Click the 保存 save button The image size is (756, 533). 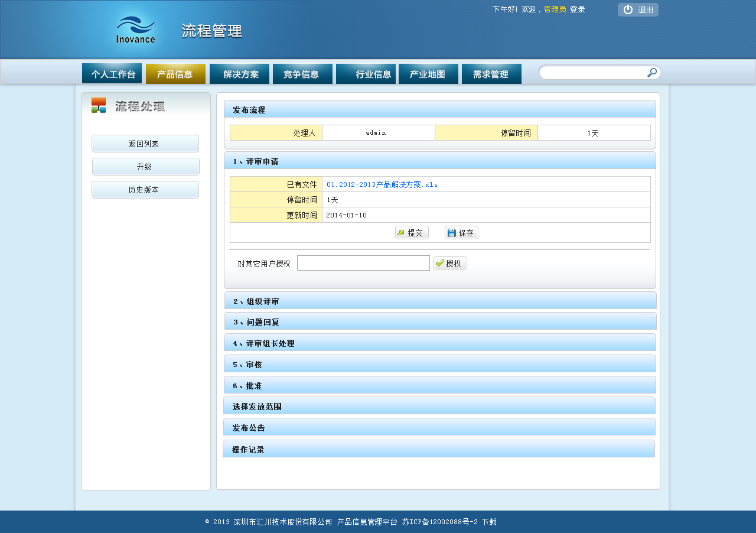click(461, 233)
